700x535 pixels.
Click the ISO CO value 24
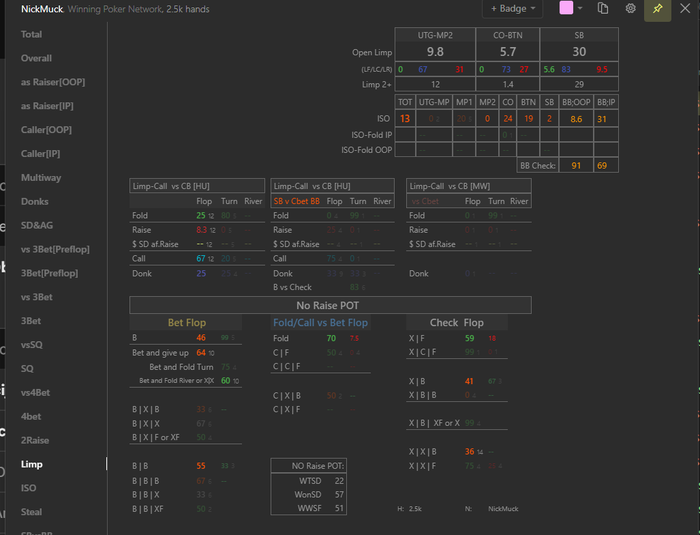tap(508, 119)
